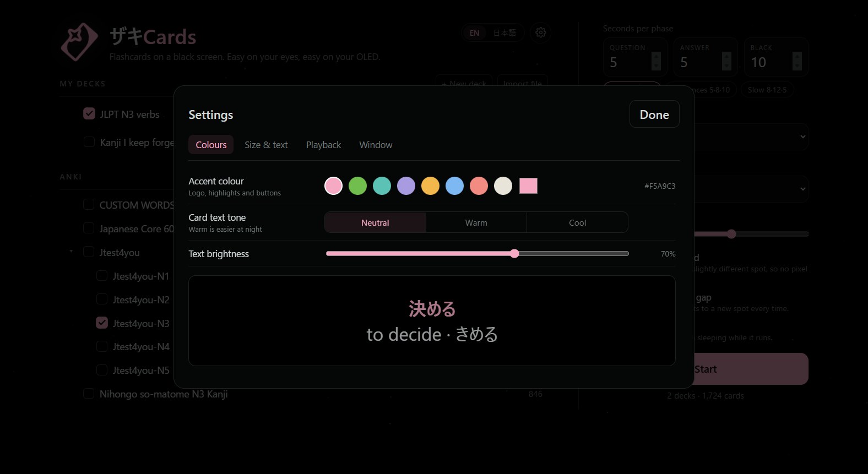Image resolution: width=868 pixels, height=474 pixels.
Task: Click the ザキCards logo icon
Action: 79,41
